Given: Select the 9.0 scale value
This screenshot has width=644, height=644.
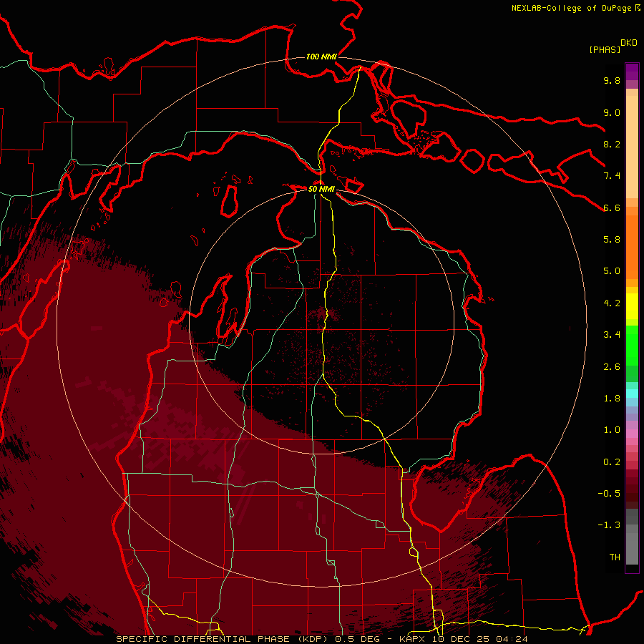Looking at the screenshot, I should pyautogui.click(x=612, y=112).
